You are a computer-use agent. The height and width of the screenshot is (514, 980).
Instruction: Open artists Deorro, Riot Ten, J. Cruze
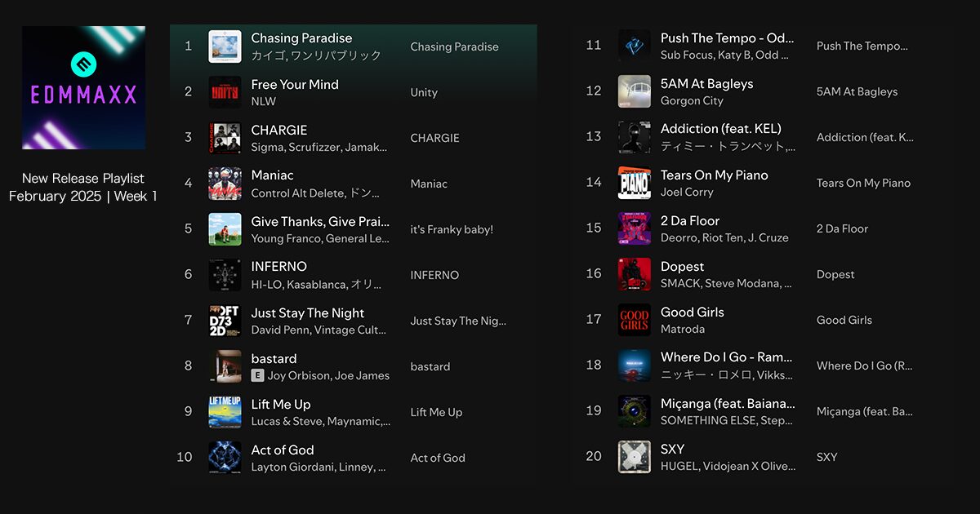click(x=724, y=238)
